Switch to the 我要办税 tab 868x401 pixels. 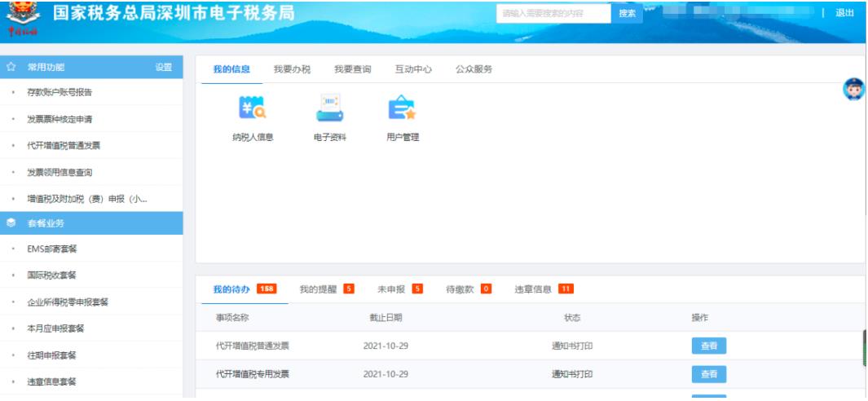(292, 69)
